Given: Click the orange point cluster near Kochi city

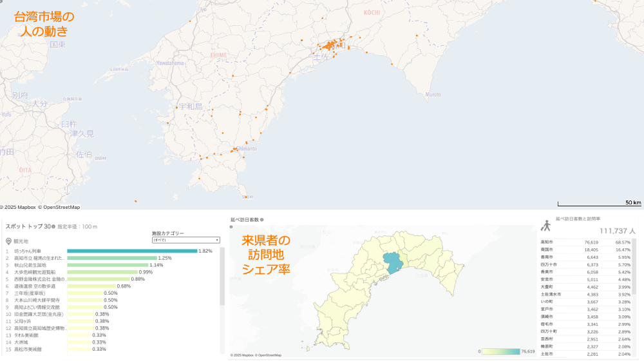Looking at the screenshot, I should [330, 45].
